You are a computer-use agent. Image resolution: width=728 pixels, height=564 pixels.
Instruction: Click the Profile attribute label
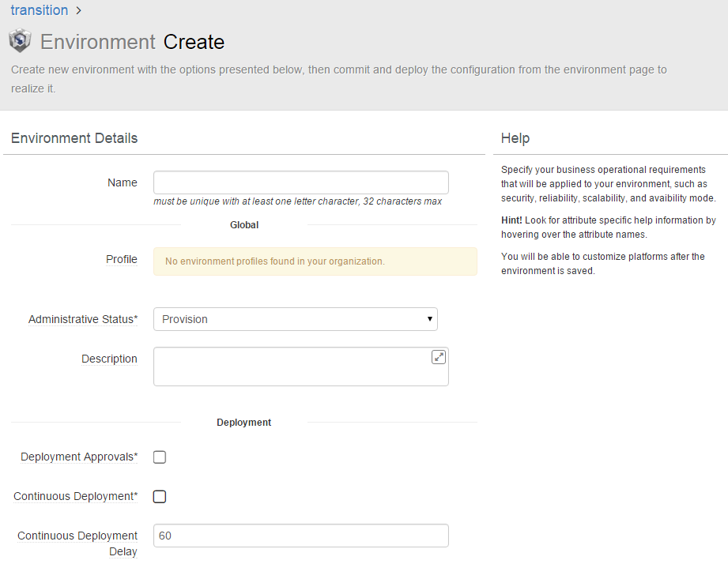(x=121, y=259)
